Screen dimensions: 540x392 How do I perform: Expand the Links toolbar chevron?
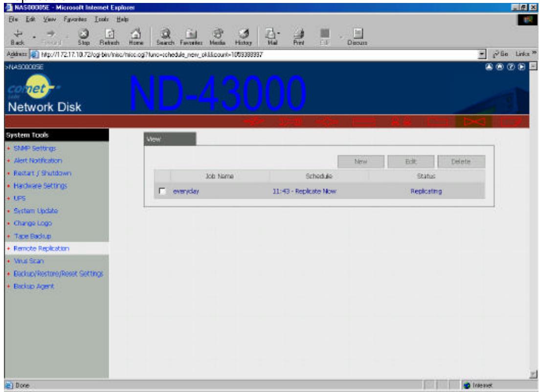click(534, 53)
